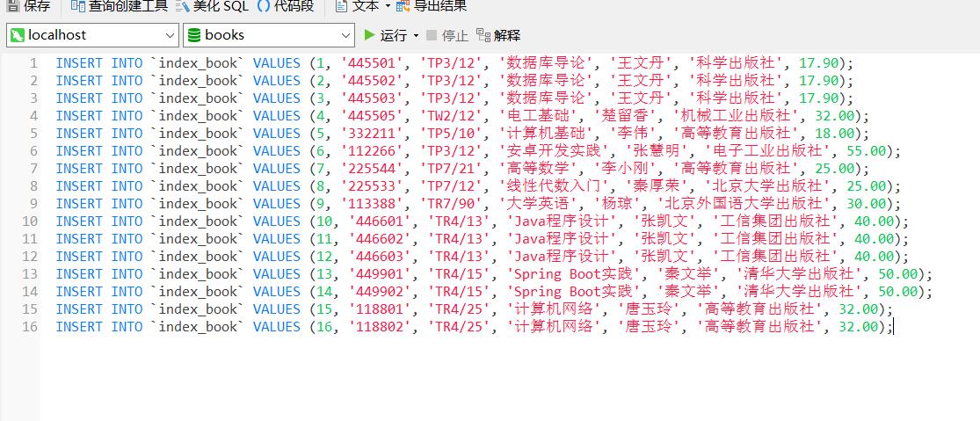
Task: Click the value '445502' in the editor
Action: pos(373,81)
